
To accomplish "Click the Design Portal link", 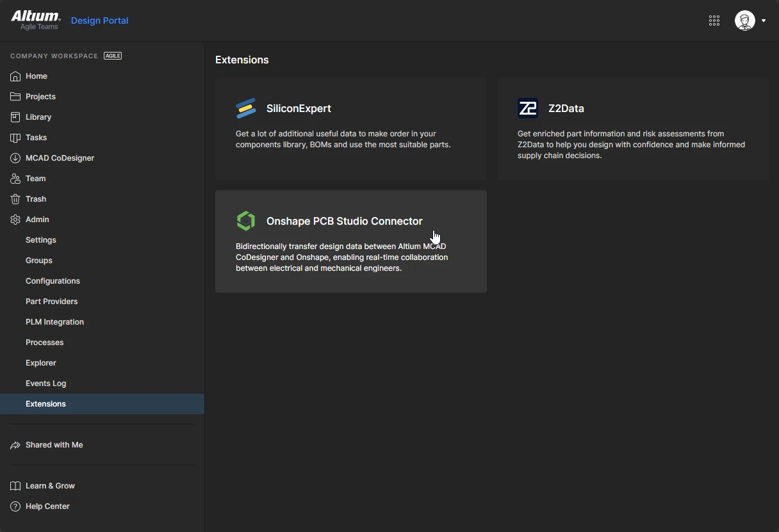I will coord(99,20).
